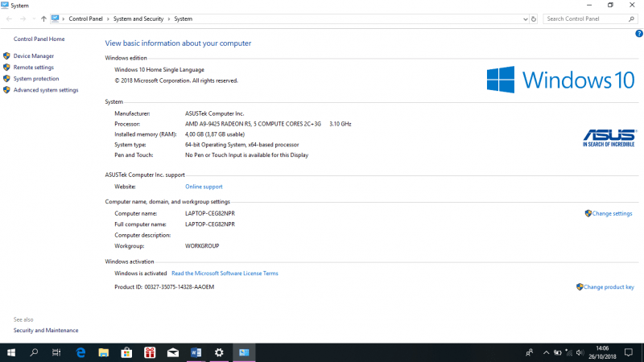644x362 pixels.
Task: Expand chevron before Control Panel breadcrumb
Action: point(64,19)
